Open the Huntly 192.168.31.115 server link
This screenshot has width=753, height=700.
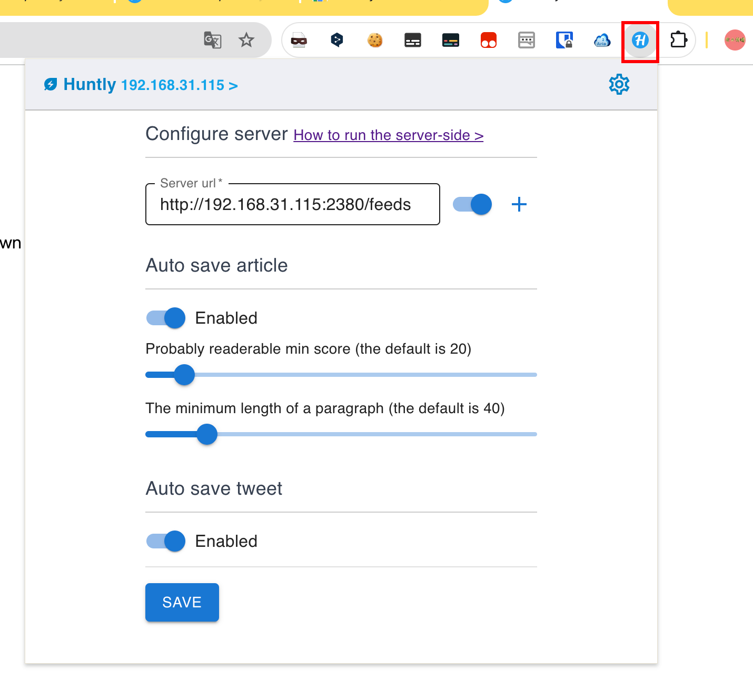point(180,85)
